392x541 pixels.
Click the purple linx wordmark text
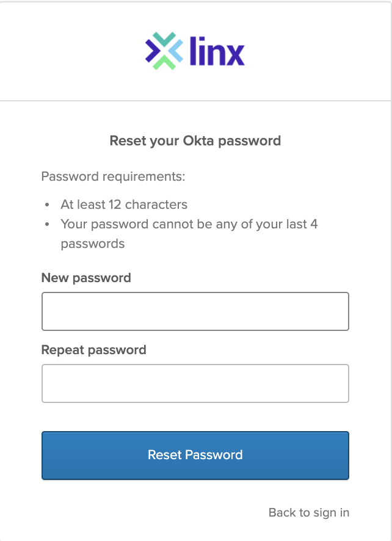click(x=217, y=51)
